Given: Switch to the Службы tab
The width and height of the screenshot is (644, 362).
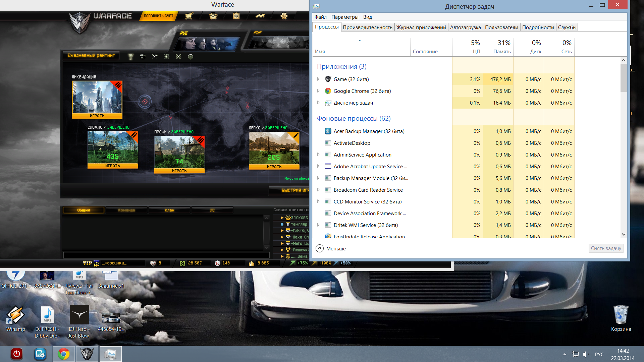Looking at the screenshot, I should coord(567,27).
